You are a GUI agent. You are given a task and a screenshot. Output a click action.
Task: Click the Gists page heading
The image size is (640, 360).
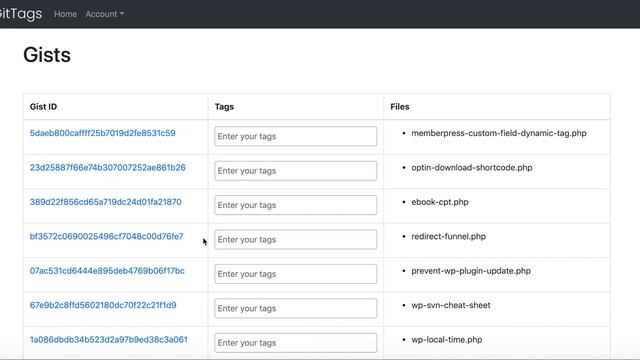[x=47, y=55]
